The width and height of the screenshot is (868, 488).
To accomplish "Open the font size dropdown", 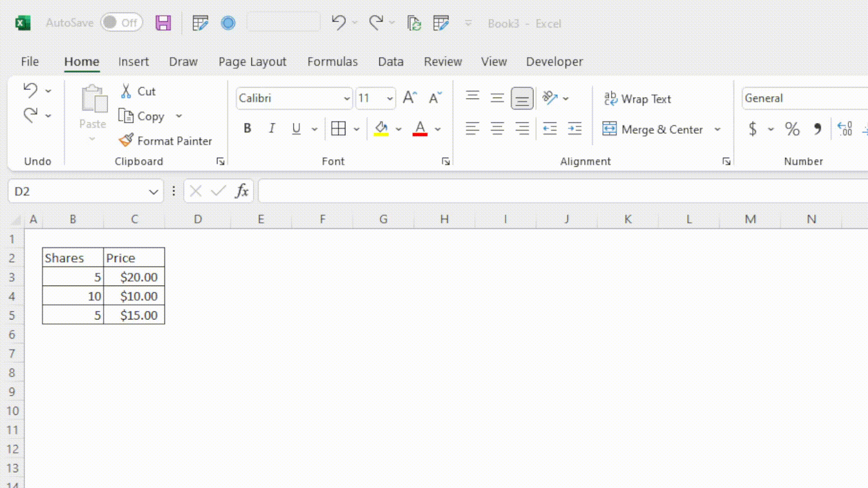I will (x=390, y=99).
